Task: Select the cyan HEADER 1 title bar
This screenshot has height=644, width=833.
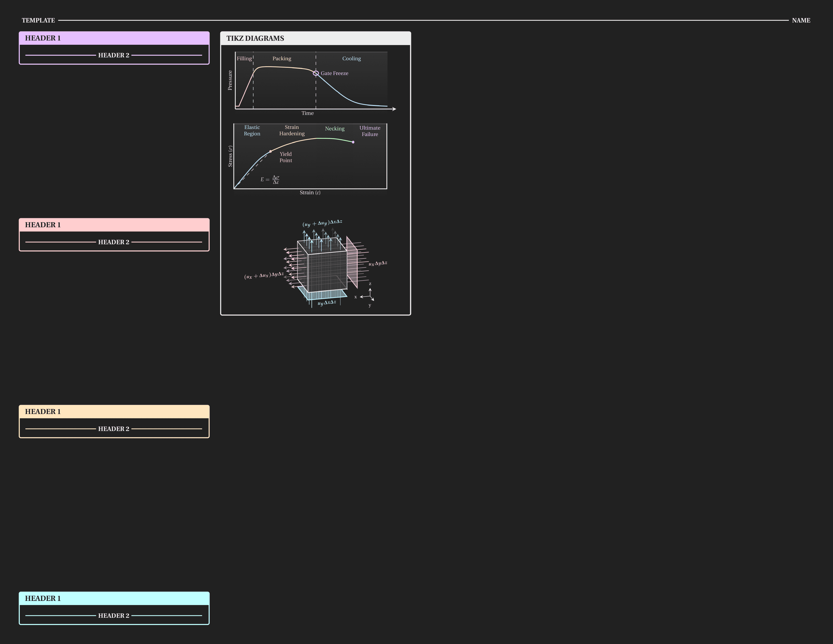Action: click(x=114, y=598)
